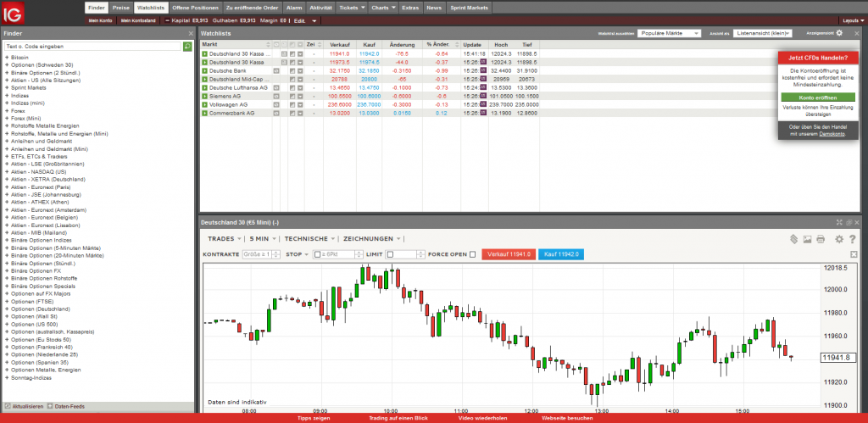Open TRADES dropdown on chart
The height and width of the screenshot is (423, 868).
pyautogui.click(x=224, y=239)
